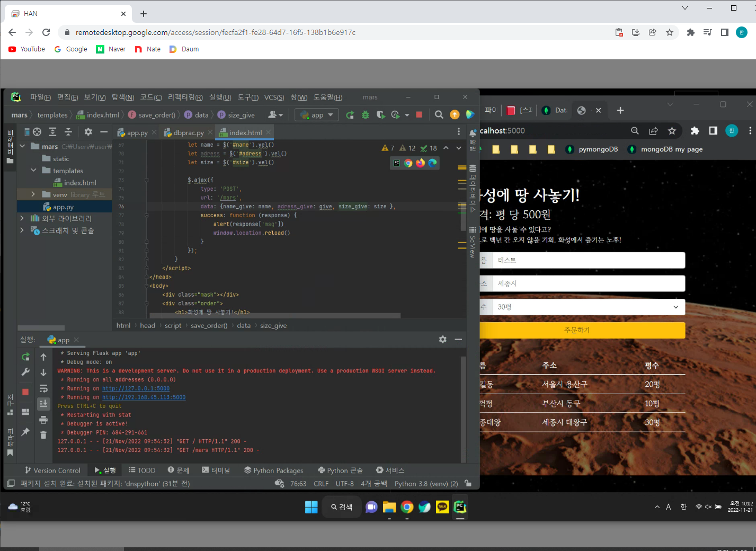756x551 pixels.
Task: Expand 외부 라이브러리 node
Action: [22, 218]
